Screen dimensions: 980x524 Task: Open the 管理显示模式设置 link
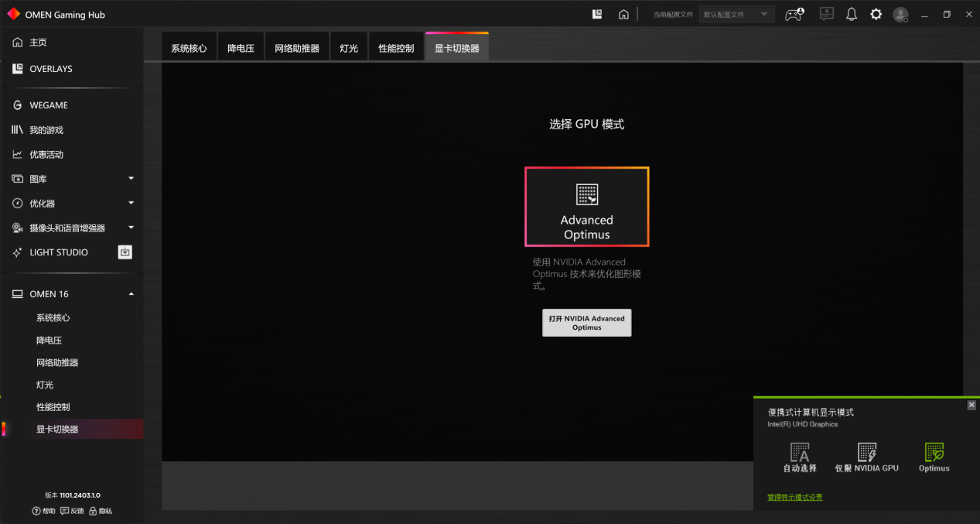794,498
